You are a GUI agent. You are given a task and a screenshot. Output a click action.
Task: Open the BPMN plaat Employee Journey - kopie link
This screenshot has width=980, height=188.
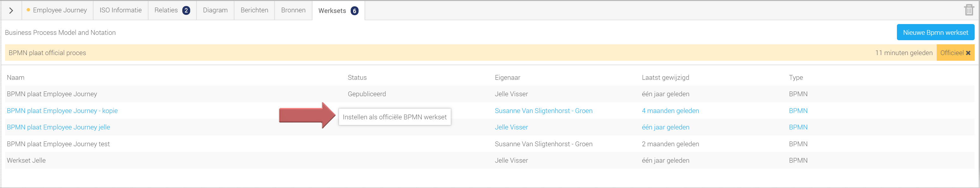coord(62,110)
